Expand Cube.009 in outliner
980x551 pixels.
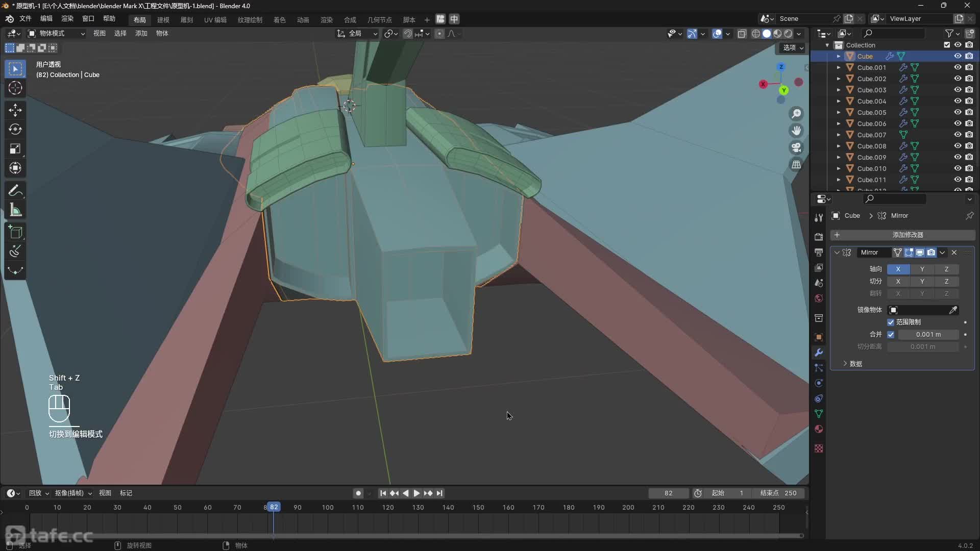point(838,157)
